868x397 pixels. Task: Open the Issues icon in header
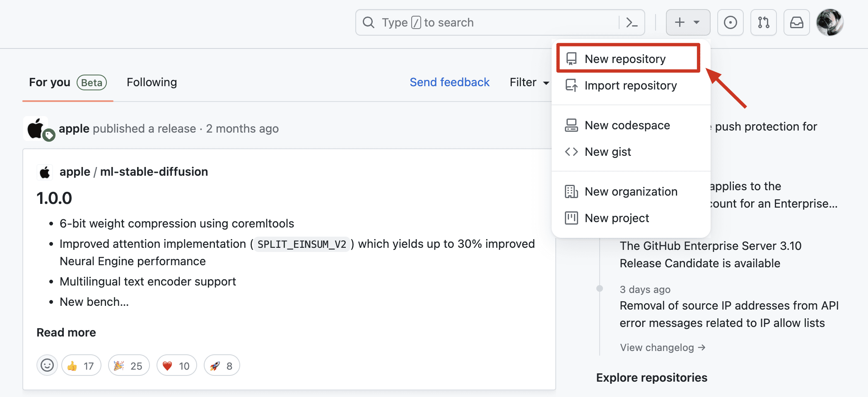(x=730, y=22)
